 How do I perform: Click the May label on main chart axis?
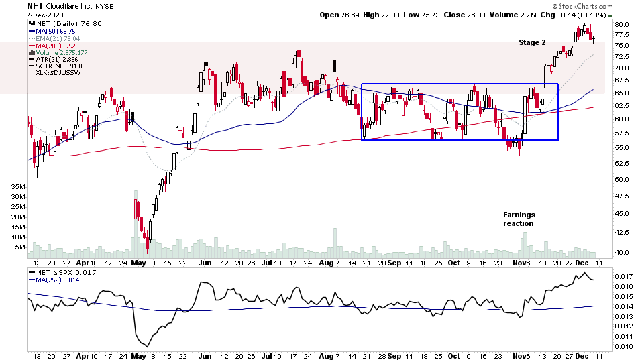pyautogui.click(x=138, y=263)
